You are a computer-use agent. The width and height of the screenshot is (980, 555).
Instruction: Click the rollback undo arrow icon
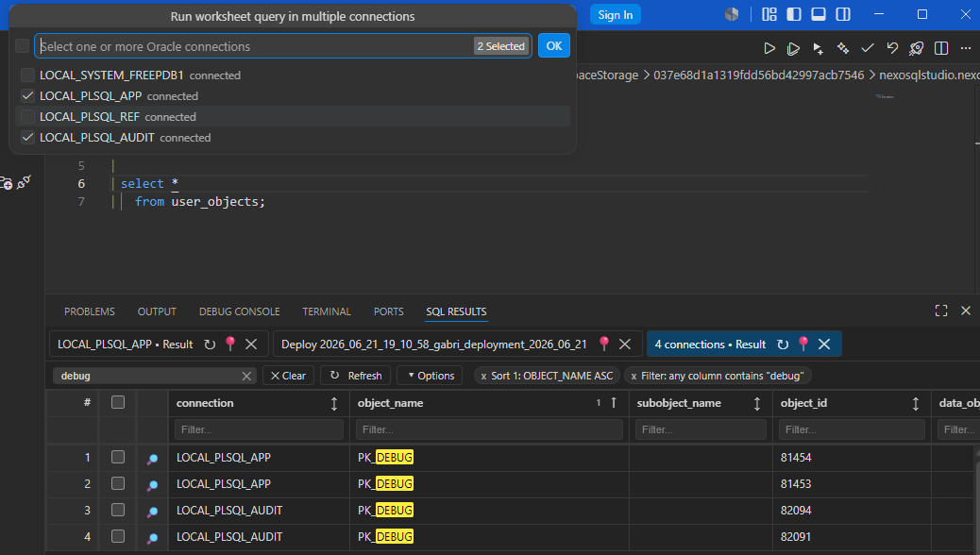tap(892, 48)
